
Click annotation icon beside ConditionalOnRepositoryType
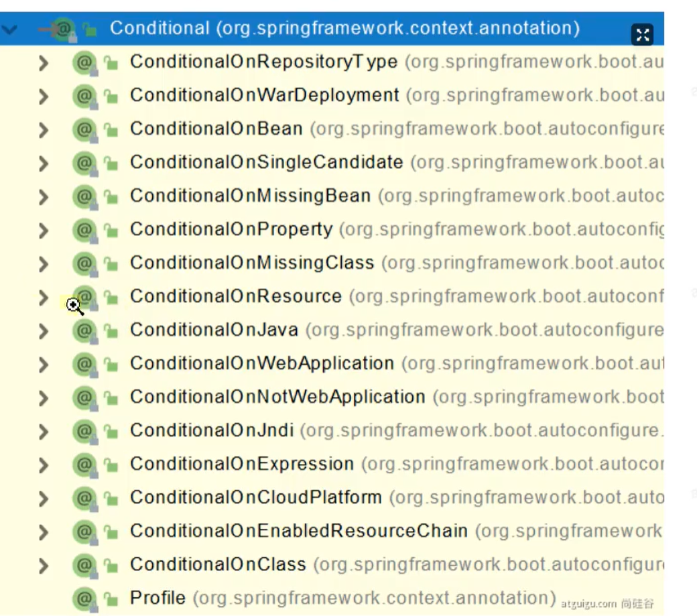(85, 63)
